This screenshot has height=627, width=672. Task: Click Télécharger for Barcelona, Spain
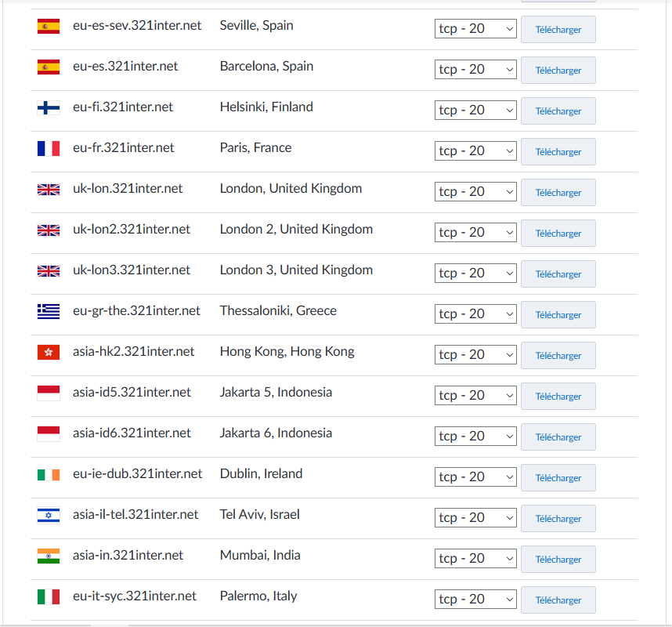coord(558,70)
